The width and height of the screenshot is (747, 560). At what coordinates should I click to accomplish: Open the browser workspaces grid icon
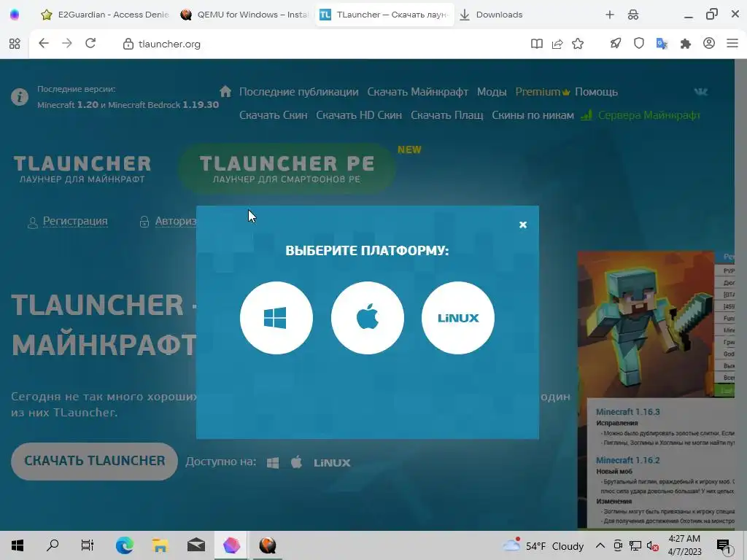tap(15, 44)
